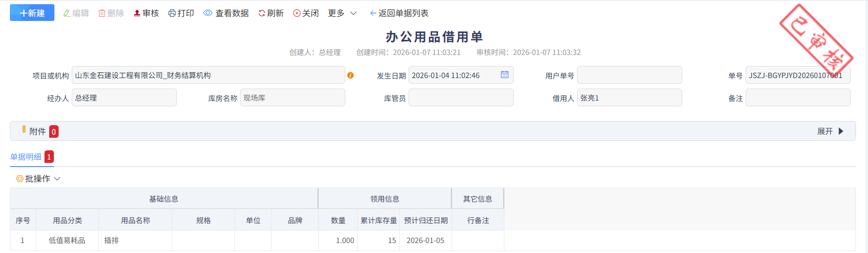Viewport: 868px width, 253px height.
Task: Click the 库管员 input field
Action: pyautogui.click(x=460, y=98)
